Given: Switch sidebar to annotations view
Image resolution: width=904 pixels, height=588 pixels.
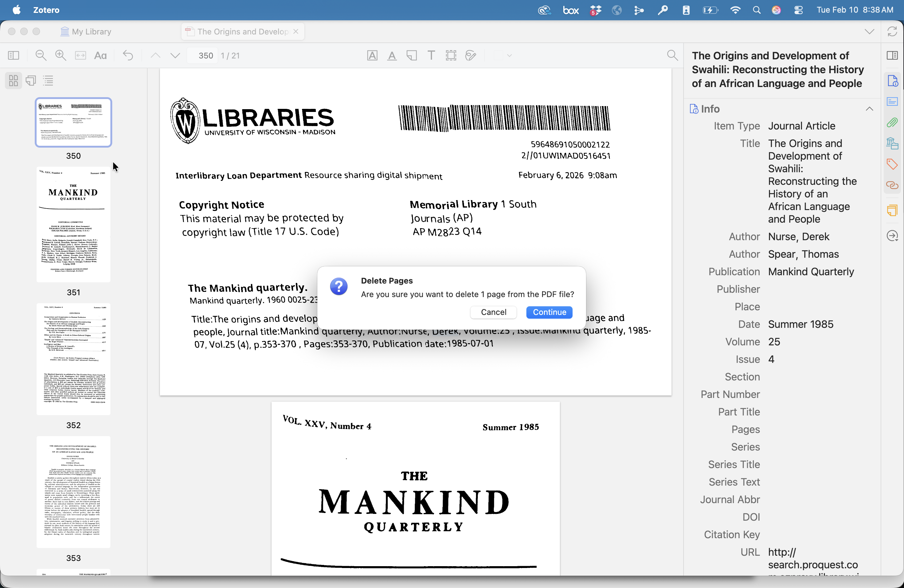Looking at the screenshot, I should point(31,81).
